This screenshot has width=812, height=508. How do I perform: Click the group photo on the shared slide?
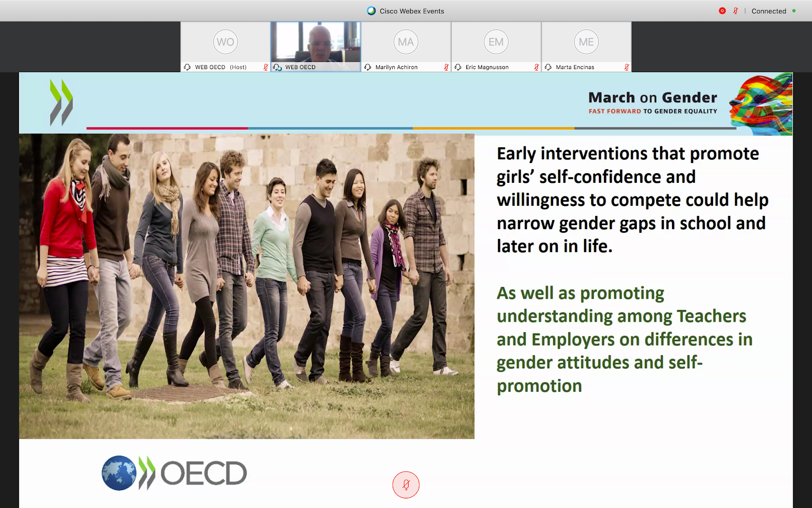(x=247, y=286)
